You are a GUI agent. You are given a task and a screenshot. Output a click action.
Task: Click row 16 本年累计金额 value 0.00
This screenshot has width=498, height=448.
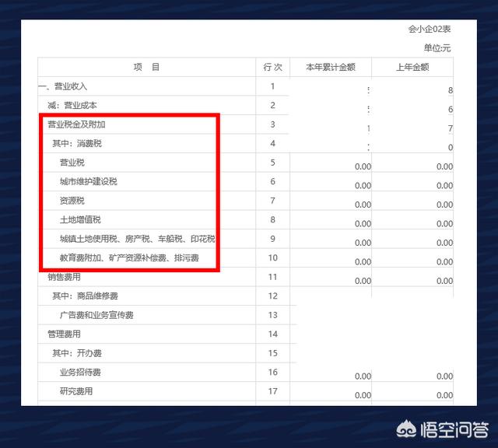click(x=363, y=376)
